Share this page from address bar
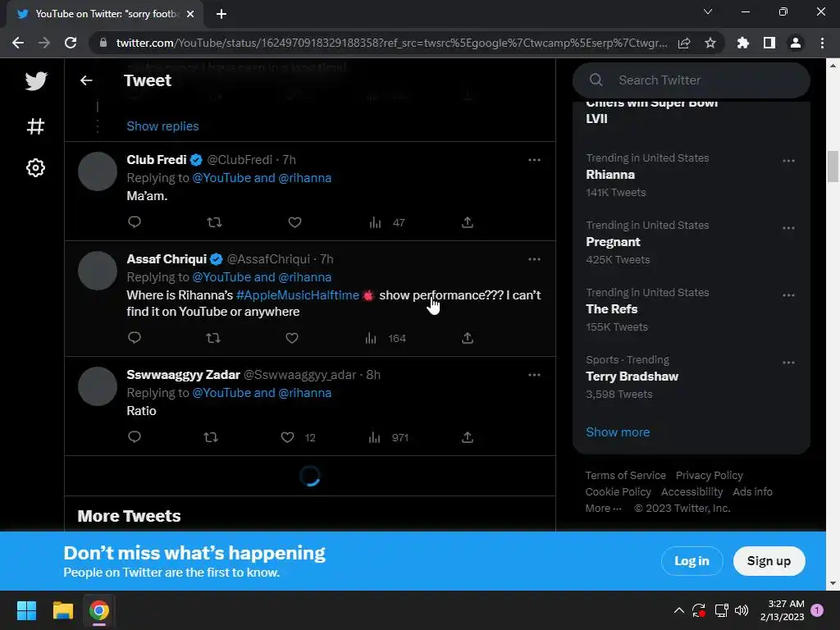This screenshot has width=840, height=630. click(684, 43)
